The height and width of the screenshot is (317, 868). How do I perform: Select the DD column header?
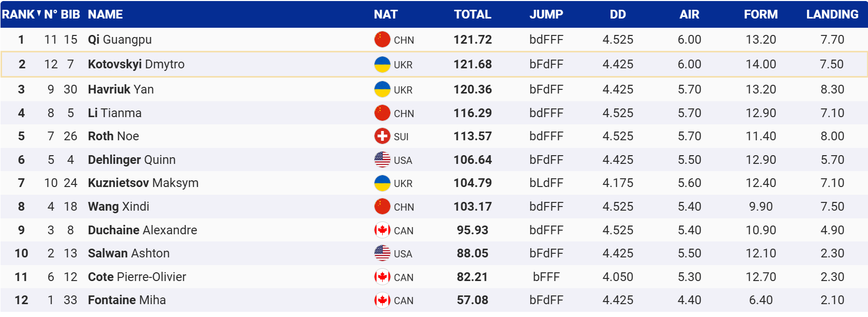pos(618,14)
